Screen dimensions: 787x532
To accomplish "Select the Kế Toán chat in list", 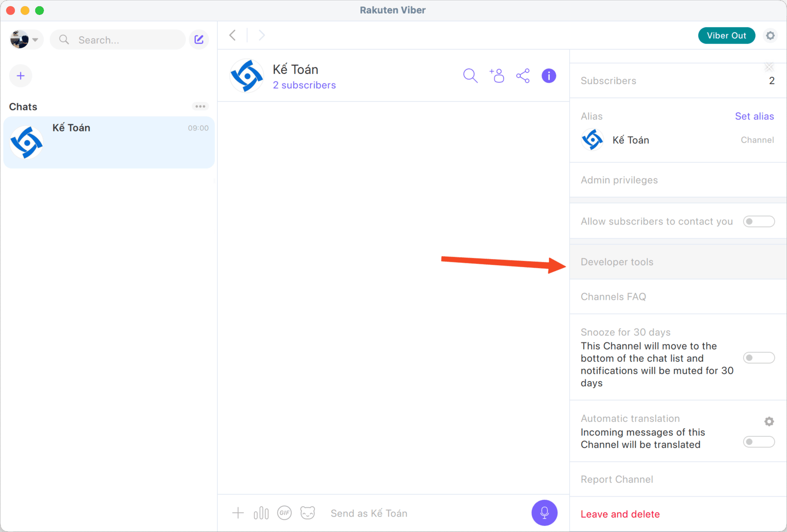I will tap(109, 142).
